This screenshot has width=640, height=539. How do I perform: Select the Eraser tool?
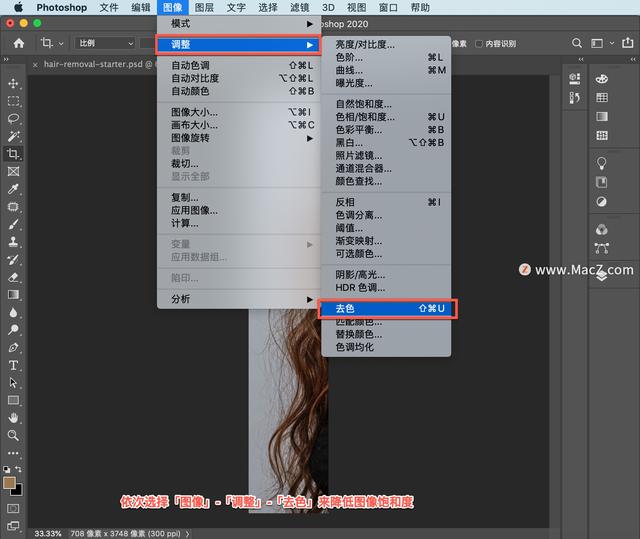click(13, 277)
